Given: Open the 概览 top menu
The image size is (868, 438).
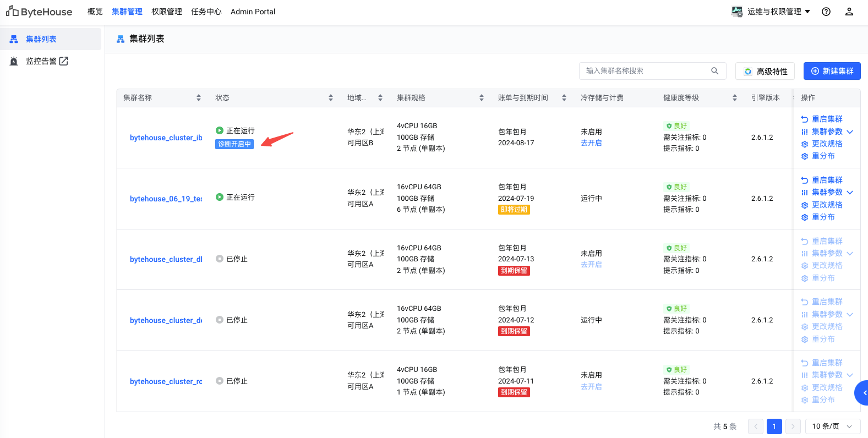Looking at the screenshot, I should point(95,12).
